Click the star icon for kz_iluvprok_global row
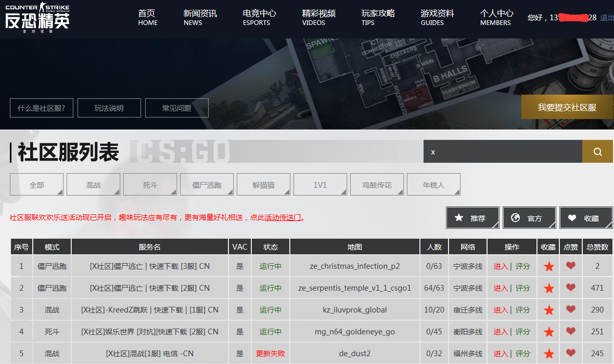 click(548, 310)
